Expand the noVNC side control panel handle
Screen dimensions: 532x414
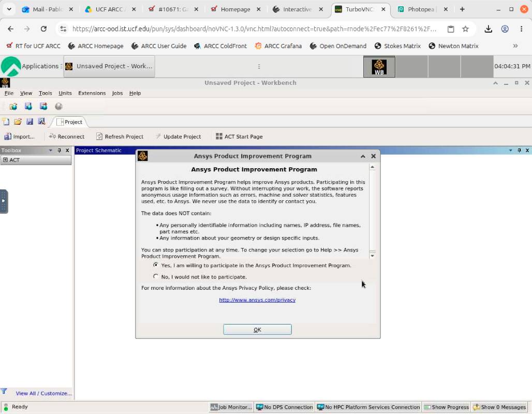(x=4, y=201)
